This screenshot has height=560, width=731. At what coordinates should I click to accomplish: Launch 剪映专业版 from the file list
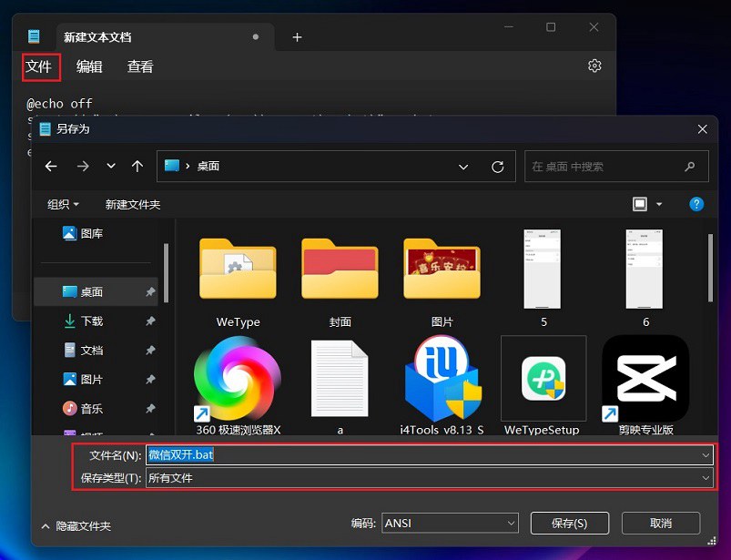(x=645, y=378)
